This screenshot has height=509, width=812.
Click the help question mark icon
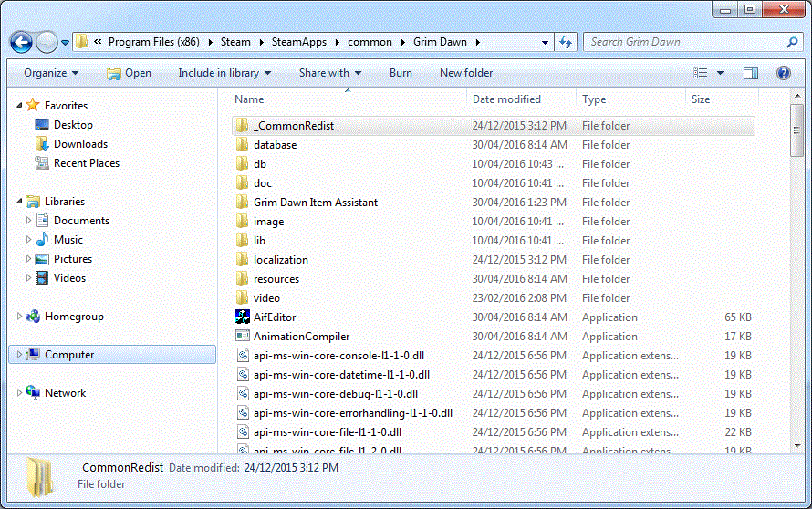(783, 73)
